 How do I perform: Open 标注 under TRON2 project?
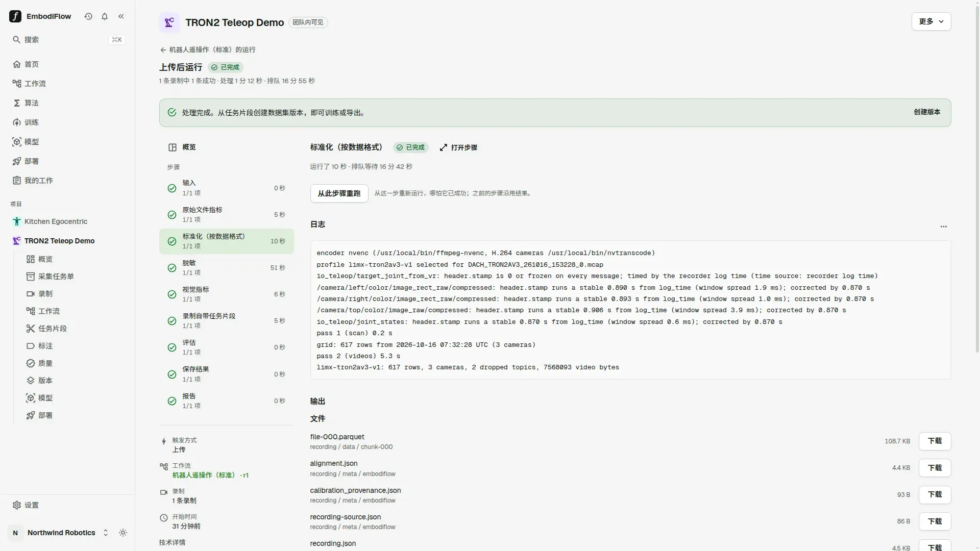point(75,346)
